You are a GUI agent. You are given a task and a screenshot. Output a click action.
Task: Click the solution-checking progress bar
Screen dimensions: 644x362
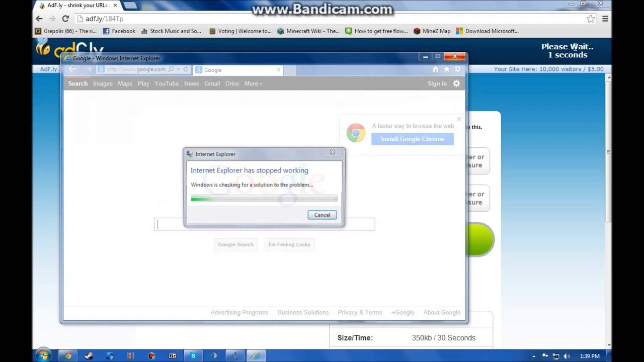tap(264, 199)
